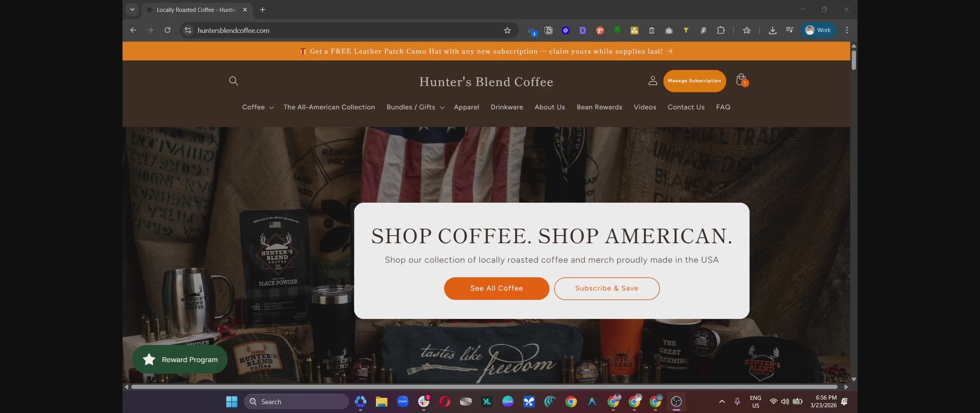980x413 pixels.
Task: Switch the ENG US input language
Action: point(755,402)
